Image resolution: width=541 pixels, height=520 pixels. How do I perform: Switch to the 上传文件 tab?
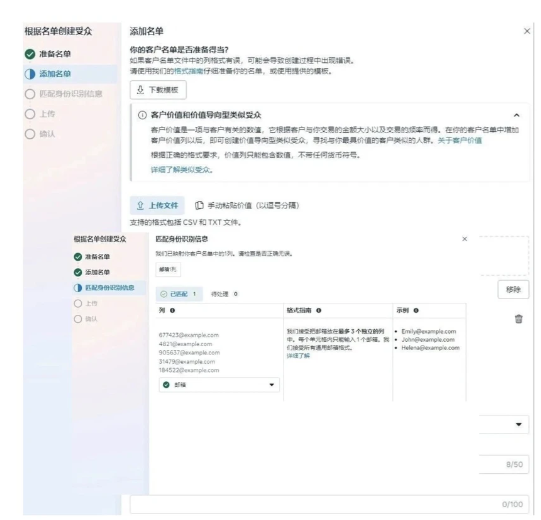(x=157, y=205)
